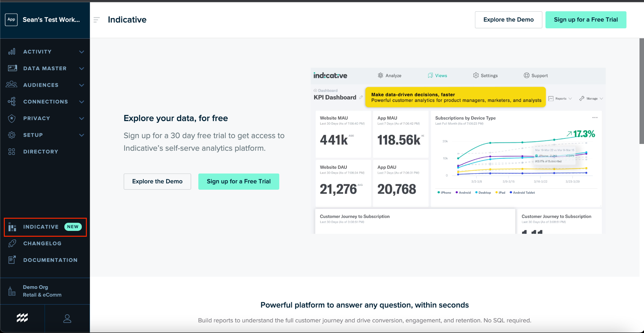The width and height of the screenshot is (644, 333).
Task: Expand the Activity menu chevron
Action: coord(82,52)
